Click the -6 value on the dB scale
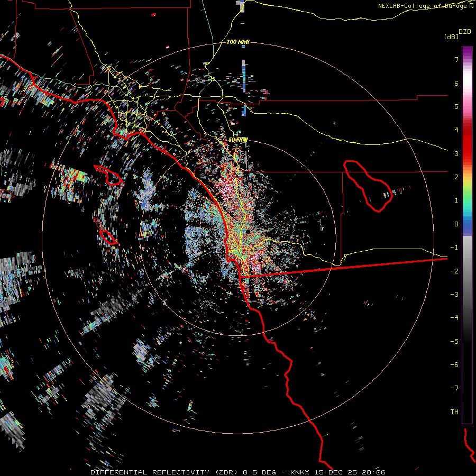Viewport: 476px width, 476px height. [x=454, y=365]
